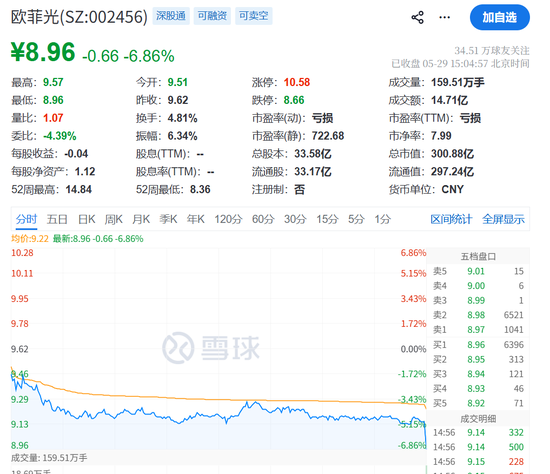Image resolution: width=550 pixels, height=474 pixels.
Task: Open 全屏显示 fullscreen link
Action: [503, 220]
